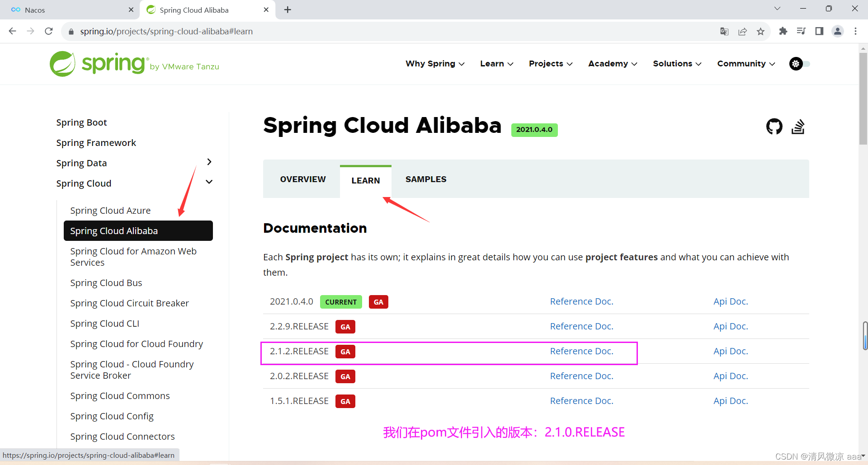Viewport: 868px width, 465px height.
Task: Open Spring Cloud Connectors project
Action: [122, 437]
